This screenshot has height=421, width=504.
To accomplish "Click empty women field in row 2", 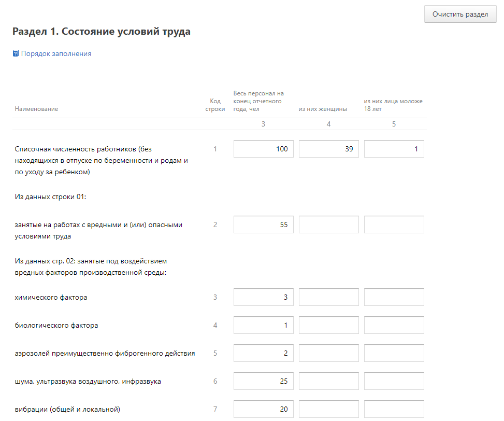I will point(329,224).
